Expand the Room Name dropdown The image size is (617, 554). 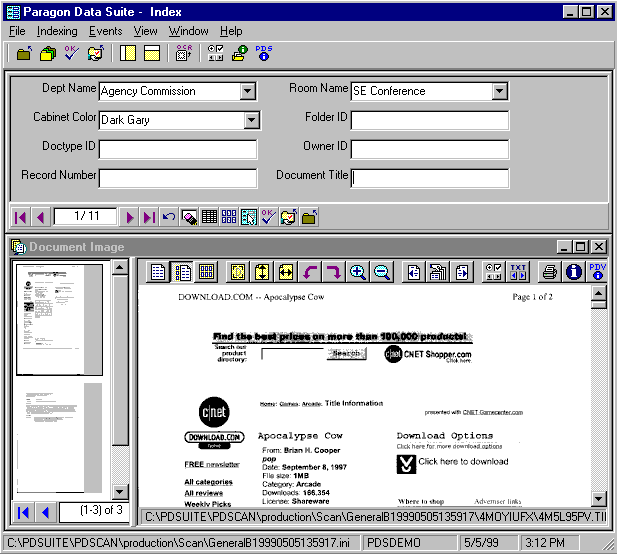pos(500,92)
